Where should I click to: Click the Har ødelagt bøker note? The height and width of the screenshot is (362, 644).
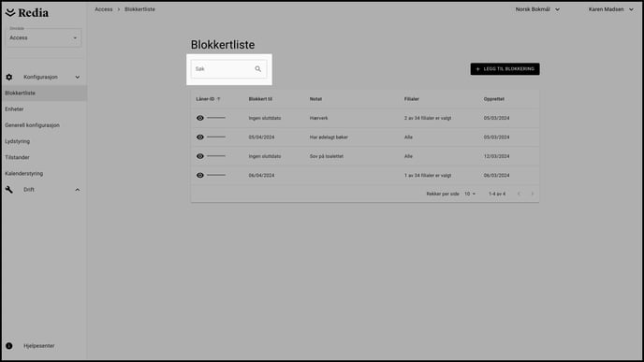329,138
